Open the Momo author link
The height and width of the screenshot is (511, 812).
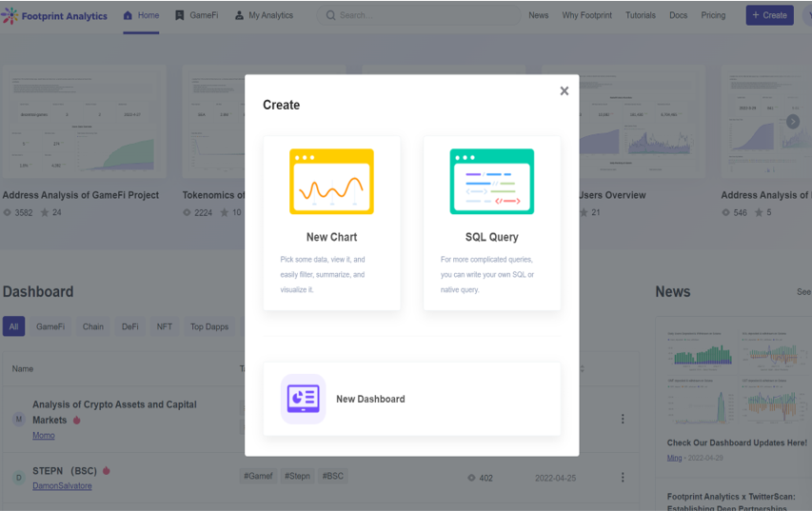click(x=44, y=436)
